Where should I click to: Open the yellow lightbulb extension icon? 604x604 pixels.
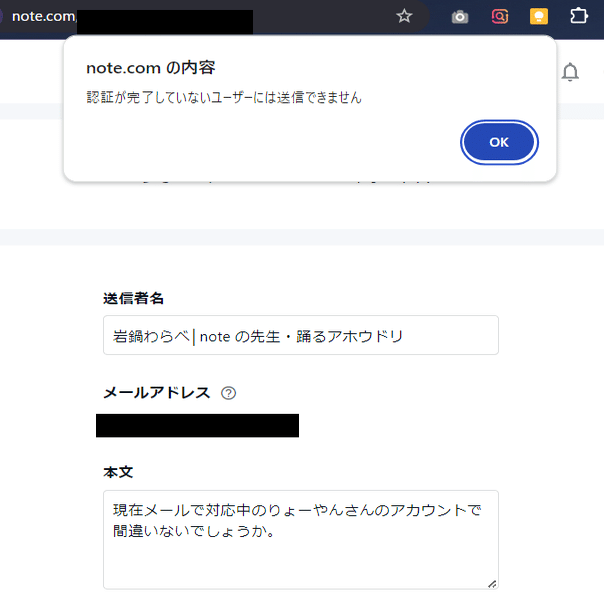[x=539, y=17]
